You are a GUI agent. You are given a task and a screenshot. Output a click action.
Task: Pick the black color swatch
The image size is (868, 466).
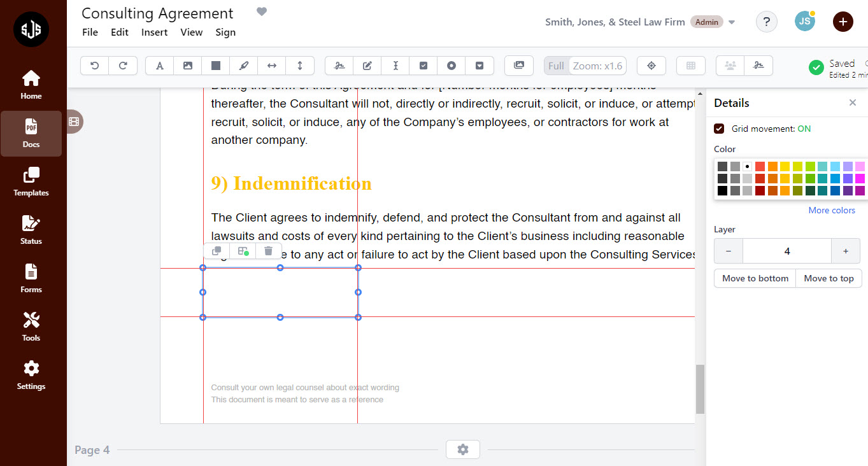coord(722,190)
